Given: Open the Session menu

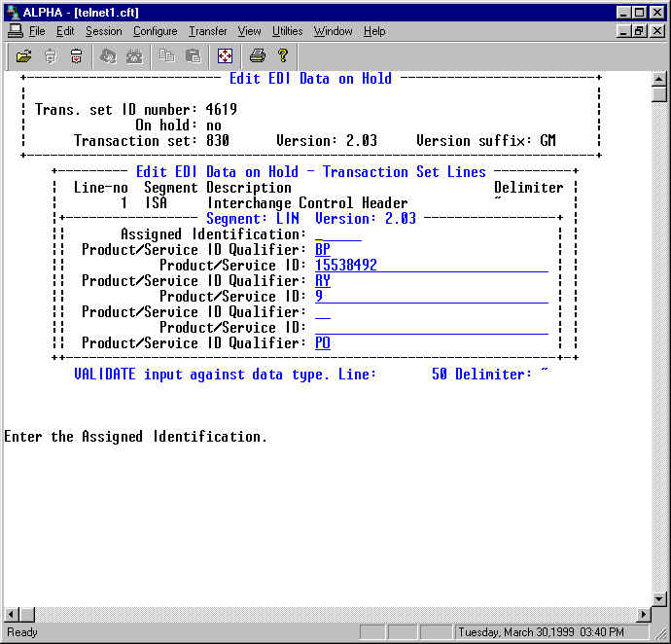Looking at the screenshot, I should 103,31.
